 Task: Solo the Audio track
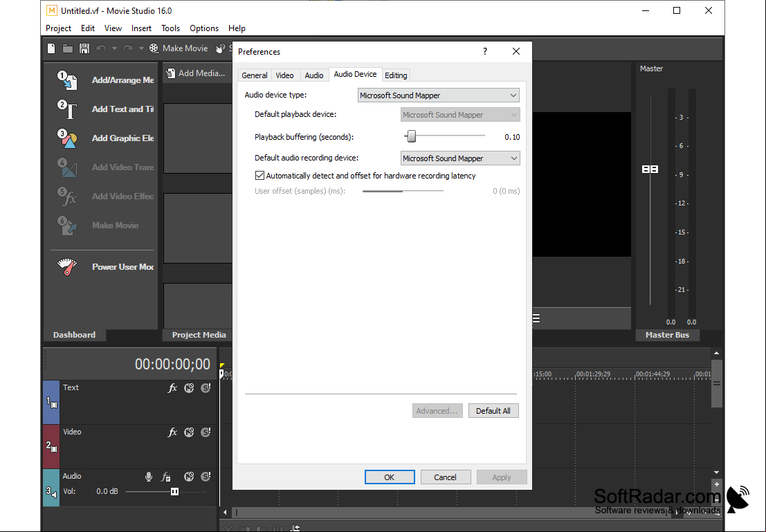click(206, 476)
